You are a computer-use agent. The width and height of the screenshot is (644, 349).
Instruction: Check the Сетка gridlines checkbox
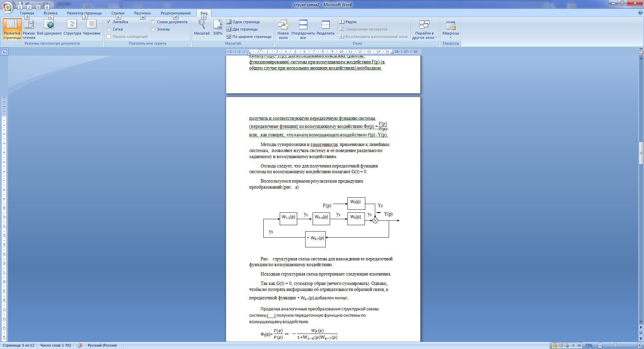point(109,29)
